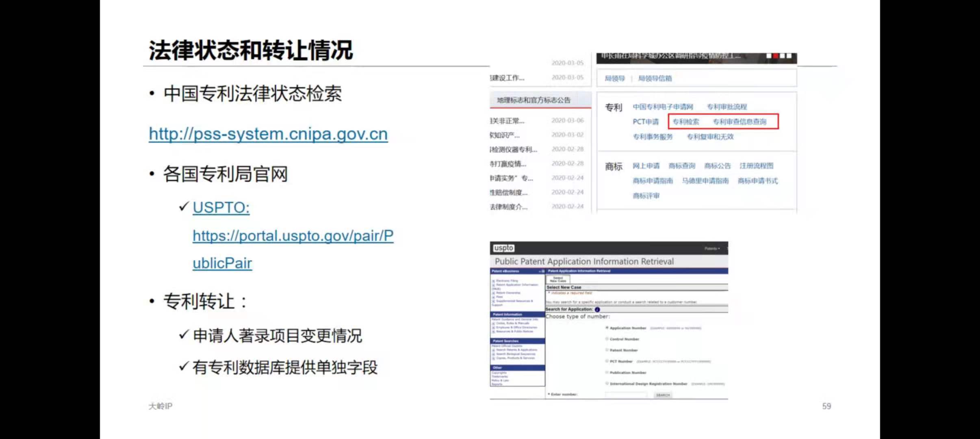Click the red carousel indicator dot

(x=775, y=56)
